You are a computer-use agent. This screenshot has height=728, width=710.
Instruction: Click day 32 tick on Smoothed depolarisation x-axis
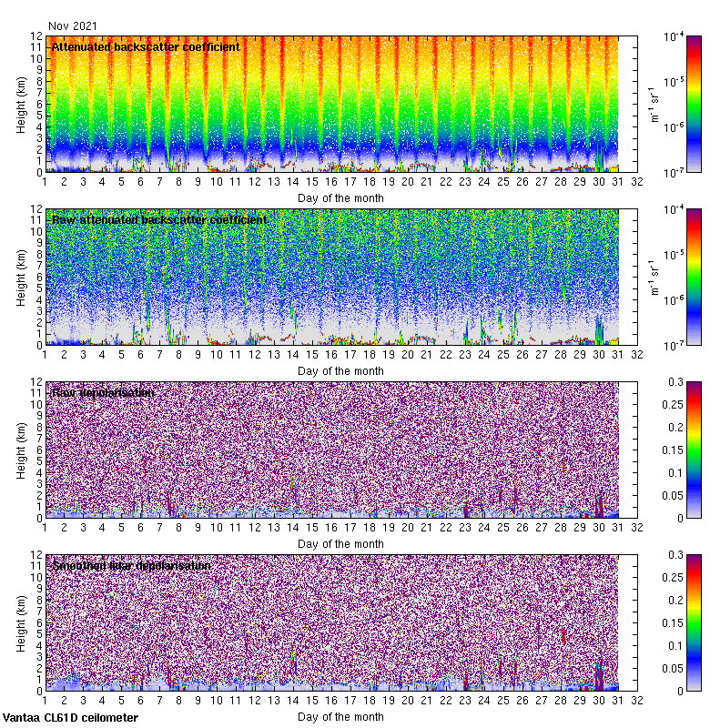click(x=637, y=701)
